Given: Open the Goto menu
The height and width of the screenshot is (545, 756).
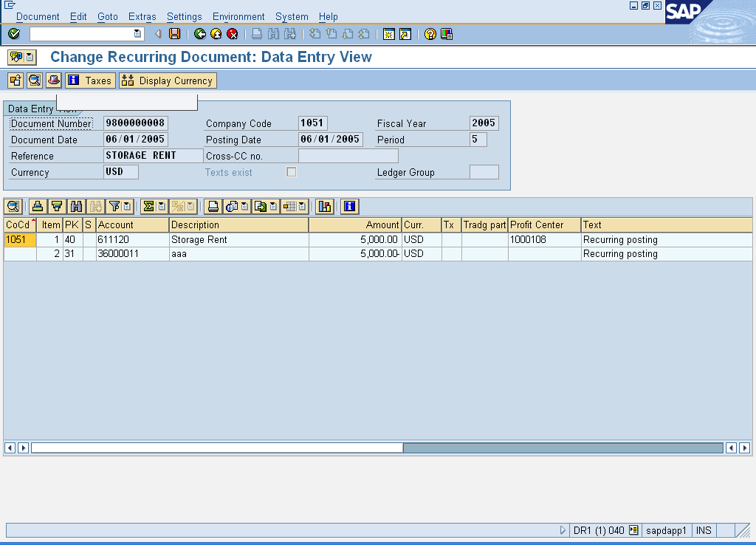Looking at the screenshot, I should click(x=108, y=16).
